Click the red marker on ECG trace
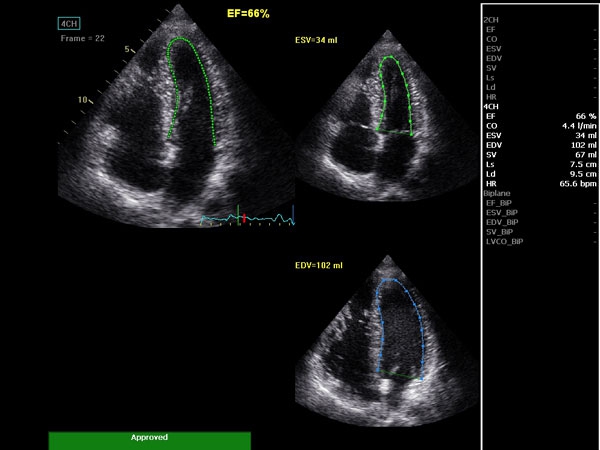This screenshot has height=450, width=600. [241, 217]
